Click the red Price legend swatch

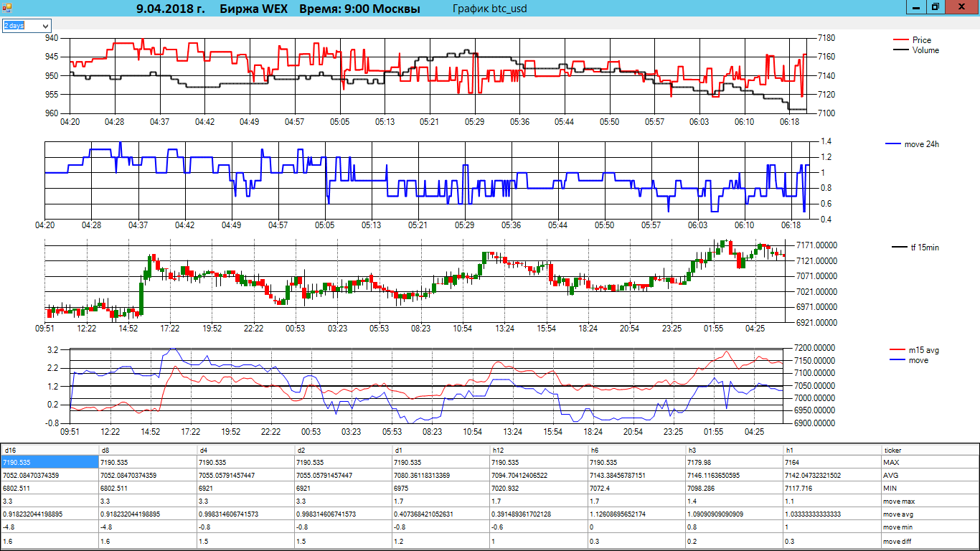pyautogui.click(x=900, y=40)
